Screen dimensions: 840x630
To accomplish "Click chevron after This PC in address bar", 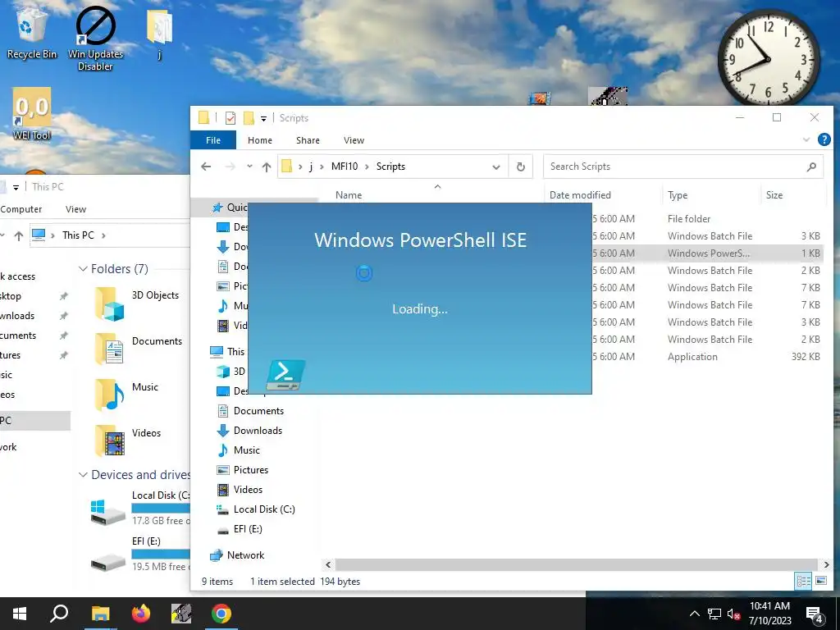I will click(103, 235).
